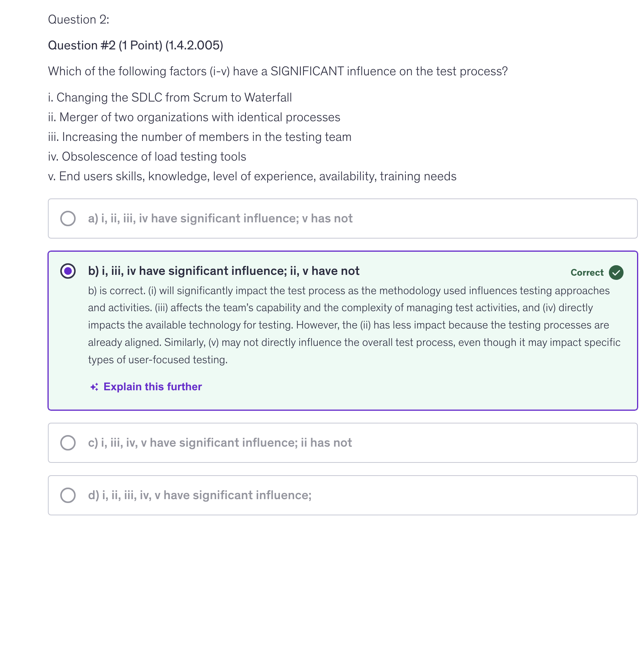Click the green Correct checkmark icon
The image size is (644, 647).
(x=616, y=273)
